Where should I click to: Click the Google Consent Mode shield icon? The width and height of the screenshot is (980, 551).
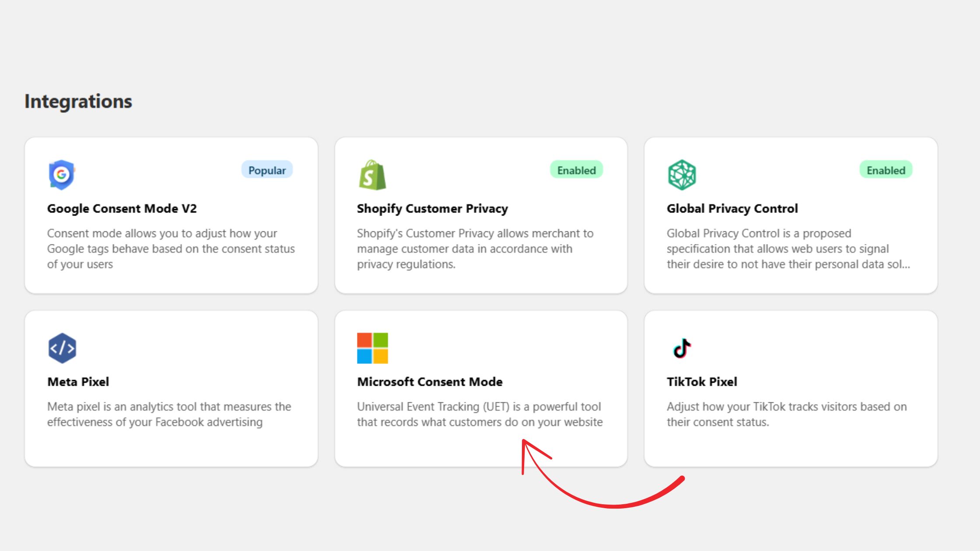pyautogui.click(x=62, y=175)
